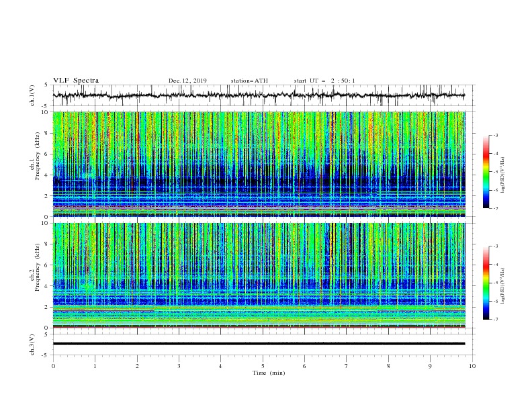Click the 'start UT = 2 :50: 1' label
This screenshot has height=411, width=532.
324,81
